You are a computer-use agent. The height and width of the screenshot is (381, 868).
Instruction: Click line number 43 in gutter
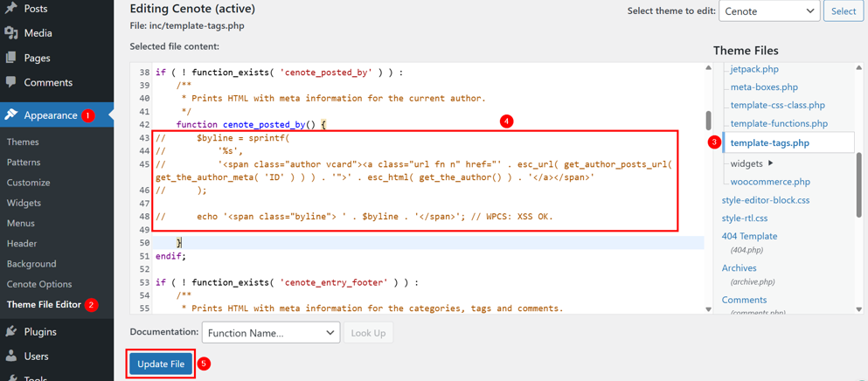point(144,138)
